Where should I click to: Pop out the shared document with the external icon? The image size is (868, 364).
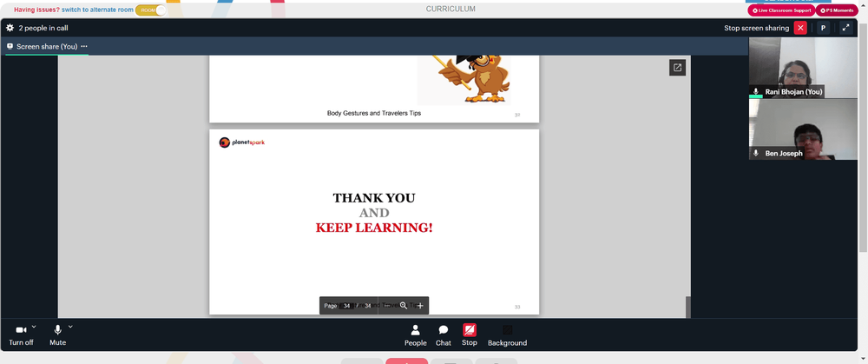tap(677, 68)
